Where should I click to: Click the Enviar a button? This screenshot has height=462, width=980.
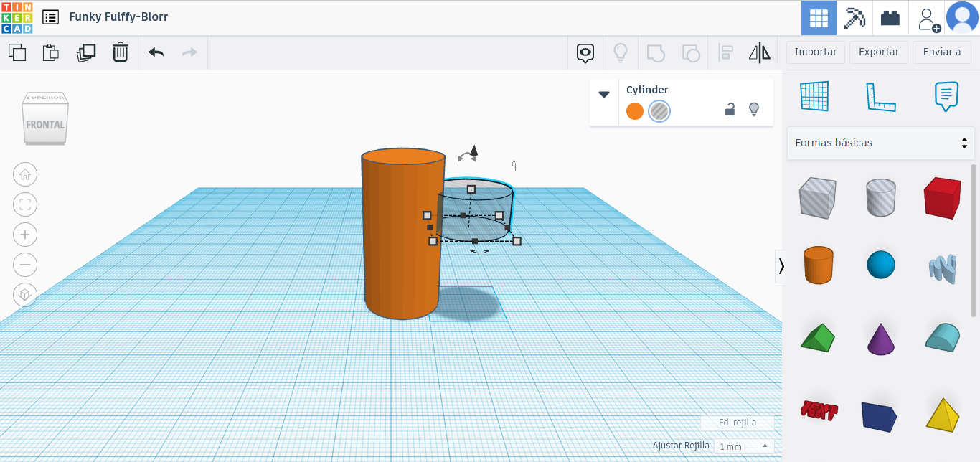point(942,52)
